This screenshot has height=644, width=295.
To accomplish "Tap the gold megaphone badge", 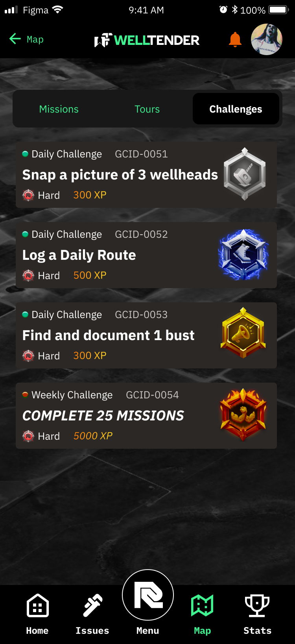I will 243,333.
